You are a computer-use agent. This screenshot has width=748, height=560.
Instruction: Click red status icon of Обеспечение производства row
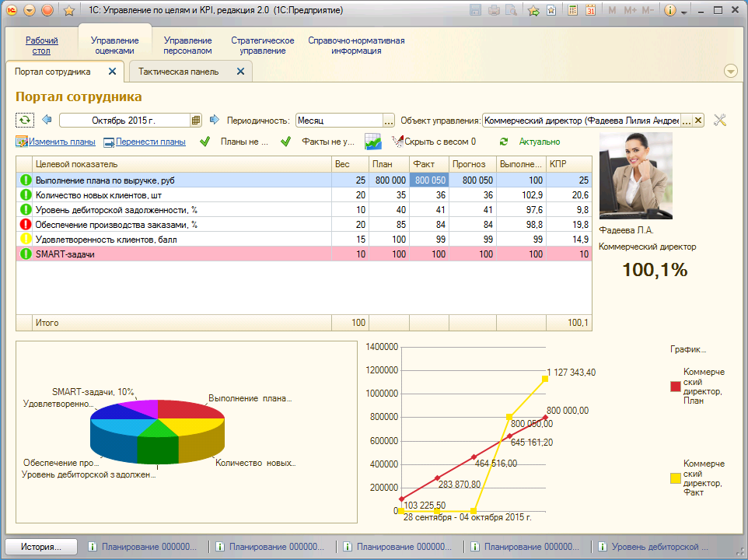click(26, 225)
